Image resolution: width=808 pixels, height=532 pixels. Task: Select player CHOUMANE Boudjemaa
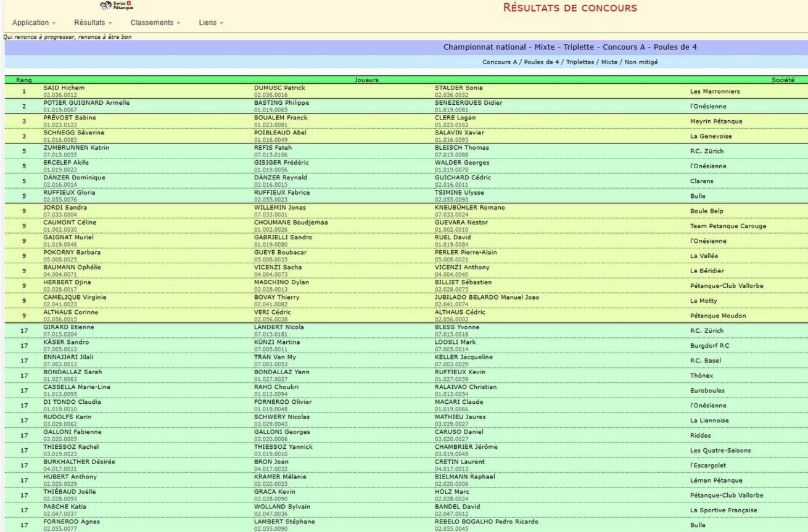(291, 223)
